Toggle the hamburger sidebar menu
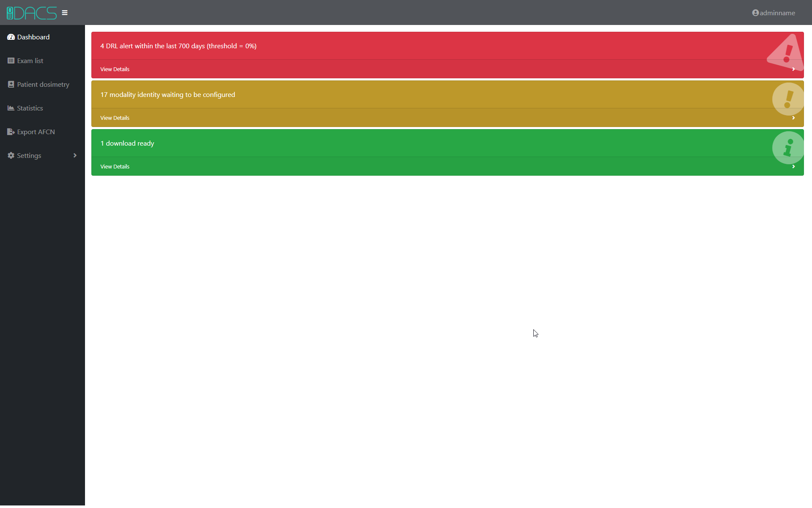The image size is (812, 508). click(65, 13)
